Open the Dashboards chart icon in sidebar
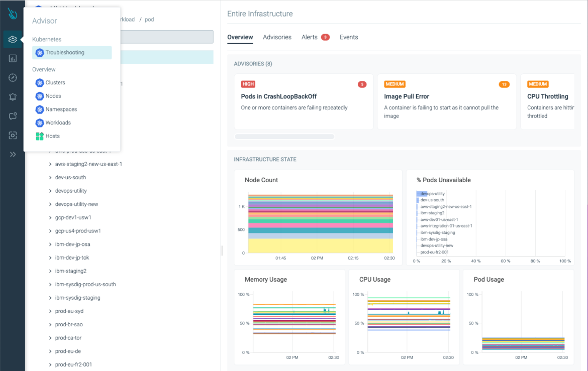This screenshot has width=588, height=371. point(13,58)
